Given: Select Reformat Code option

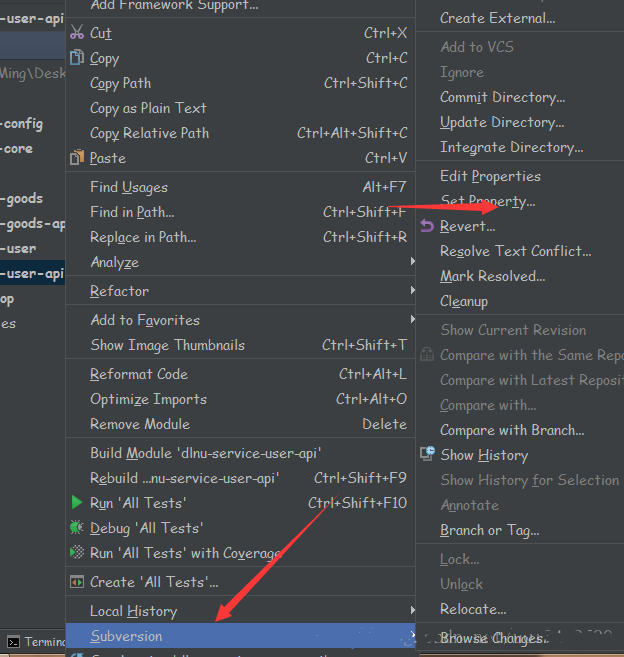Looking at the screenshot, I should click(139, 374).
